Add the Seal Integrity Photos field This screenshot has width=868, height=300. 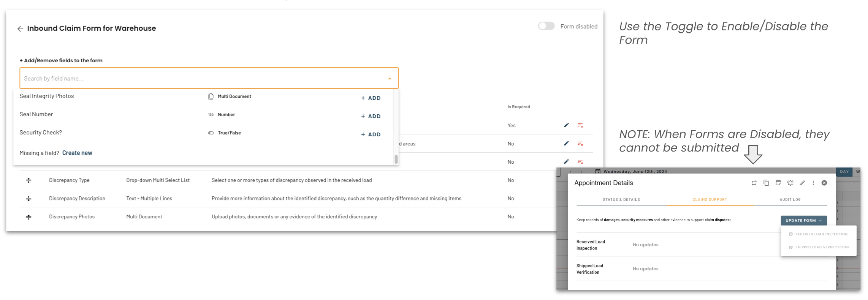[371, 98]
